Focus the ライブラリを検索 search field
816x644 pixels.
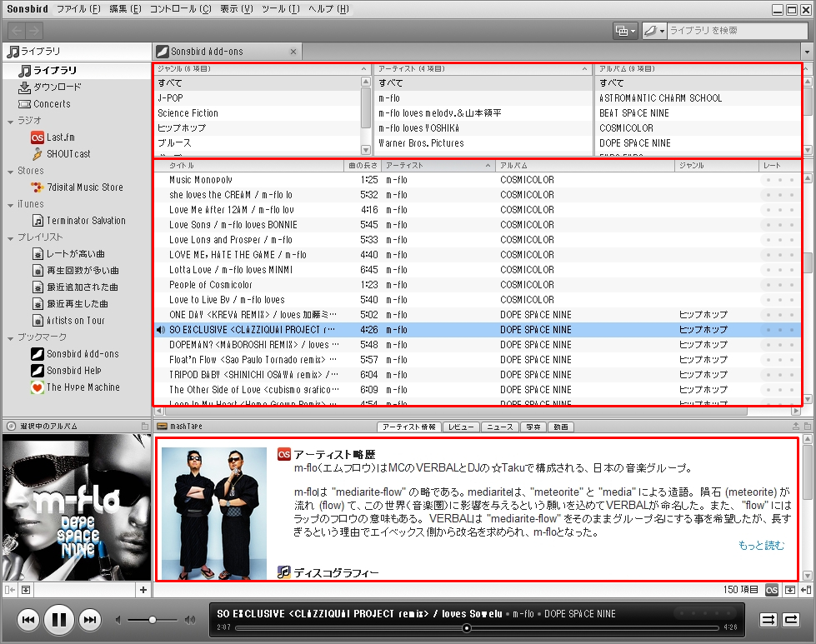tap(737, 31)
